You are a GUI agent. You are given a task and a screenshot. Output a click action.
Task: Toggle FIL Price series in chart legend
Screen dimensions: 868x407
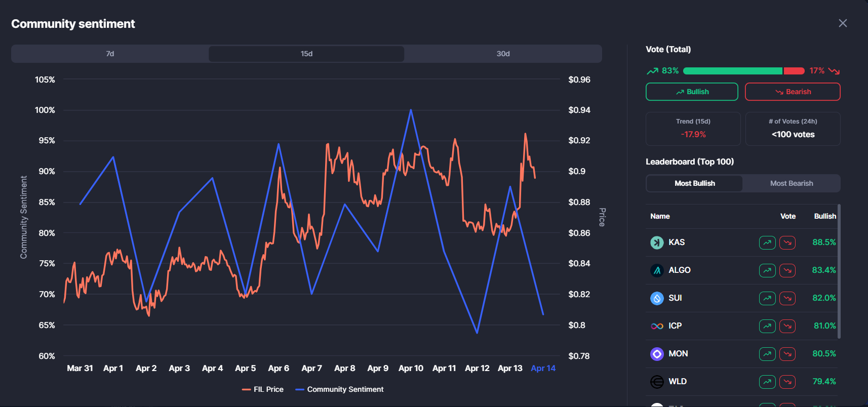263,389
